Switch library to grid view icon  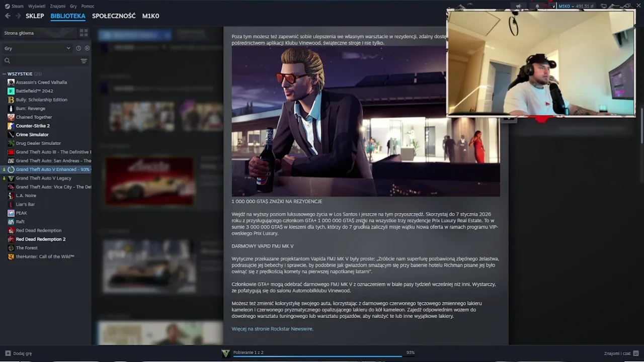[84, 33]
